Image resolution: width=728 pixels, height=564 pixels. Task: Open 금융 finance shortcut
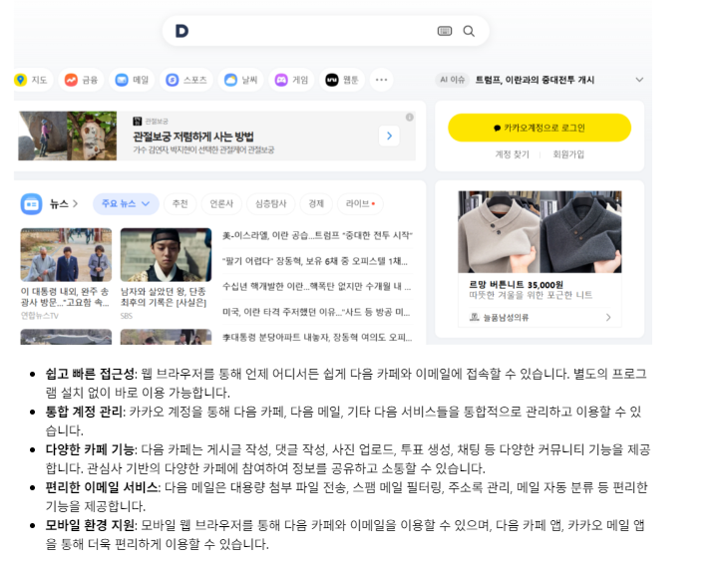pos(81,80)
